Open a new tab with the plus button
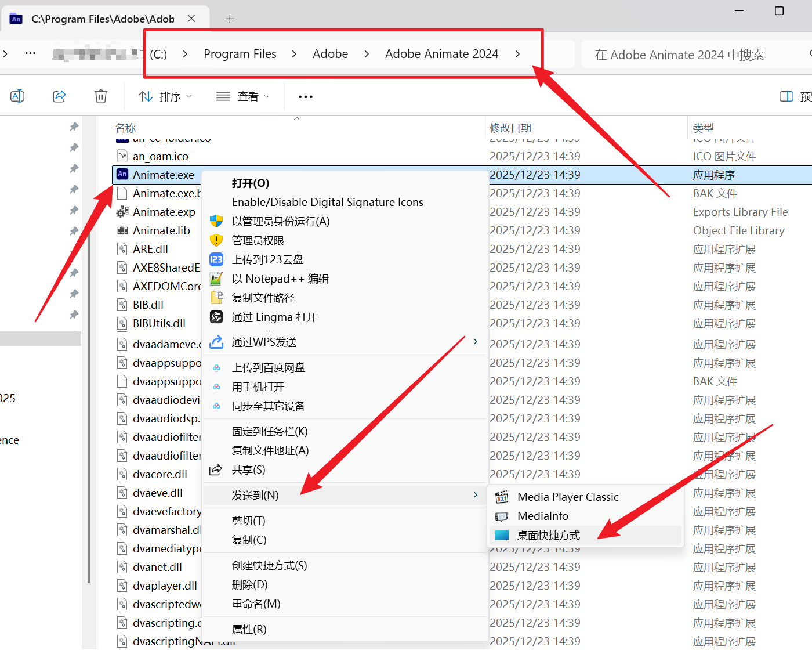This screenshot has width=812, height=654. (230, 19)
